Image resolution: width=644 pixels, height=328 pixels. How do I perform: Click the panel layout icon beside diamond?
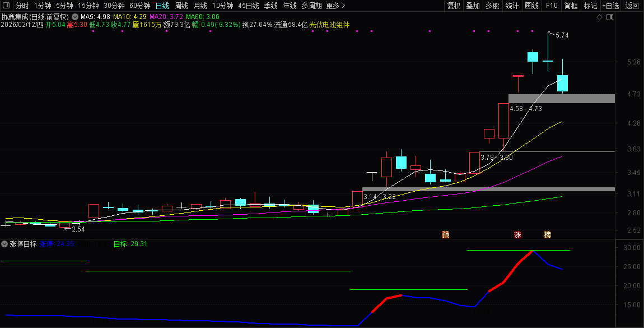(610, 17)
